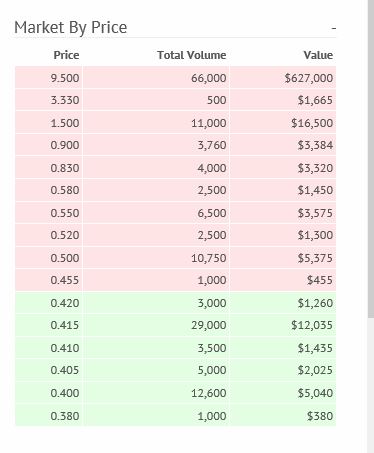The width and height of the screenshot is (374, 453).
Task: Select the $1,665 value cell
Action: [x=283, y=100]
